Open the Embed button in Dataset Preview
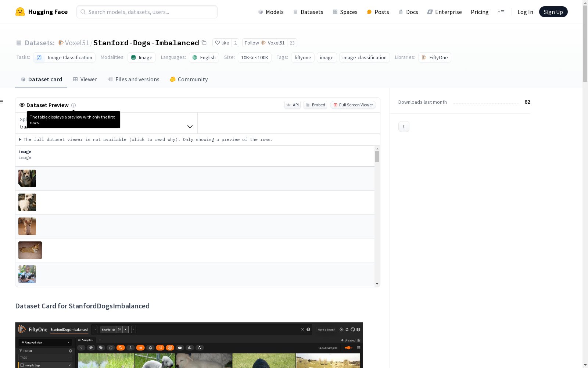The width and height of the screenshot is (588, 368). point(315,105)
